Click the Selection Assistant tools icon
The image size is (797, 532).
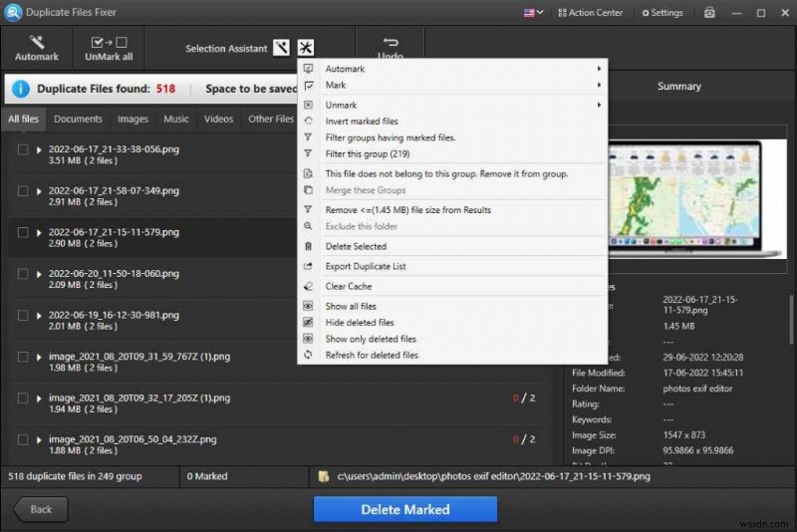pyautogui.click(x=306, y=48)
